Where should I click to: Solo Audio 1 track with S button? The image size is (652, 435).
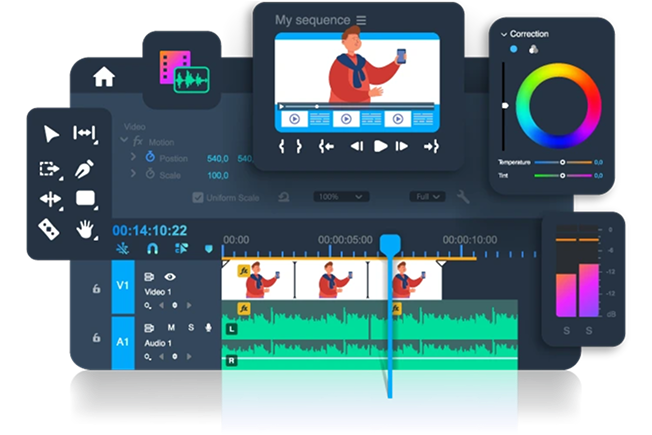189,327
